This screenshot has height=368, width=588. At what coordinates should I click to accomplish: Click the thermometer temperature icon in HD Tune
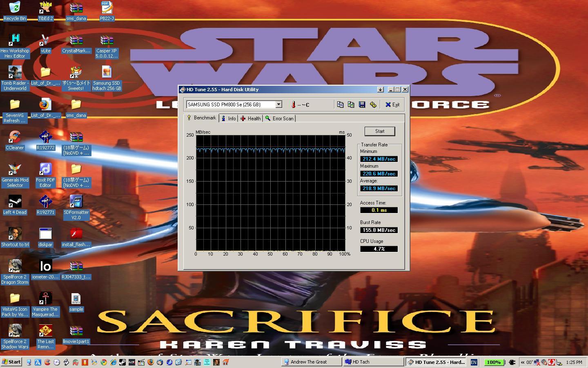(x=293, y=105)
